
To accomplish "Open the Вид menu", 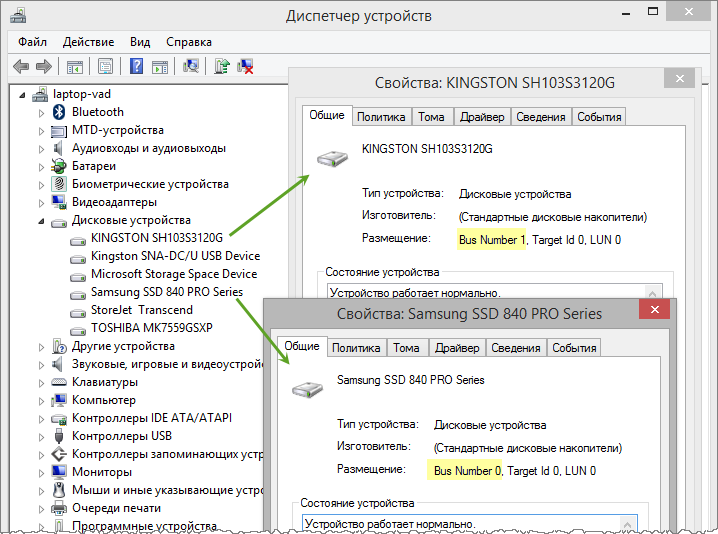I will pyautogui.click(x=140, y=42).
